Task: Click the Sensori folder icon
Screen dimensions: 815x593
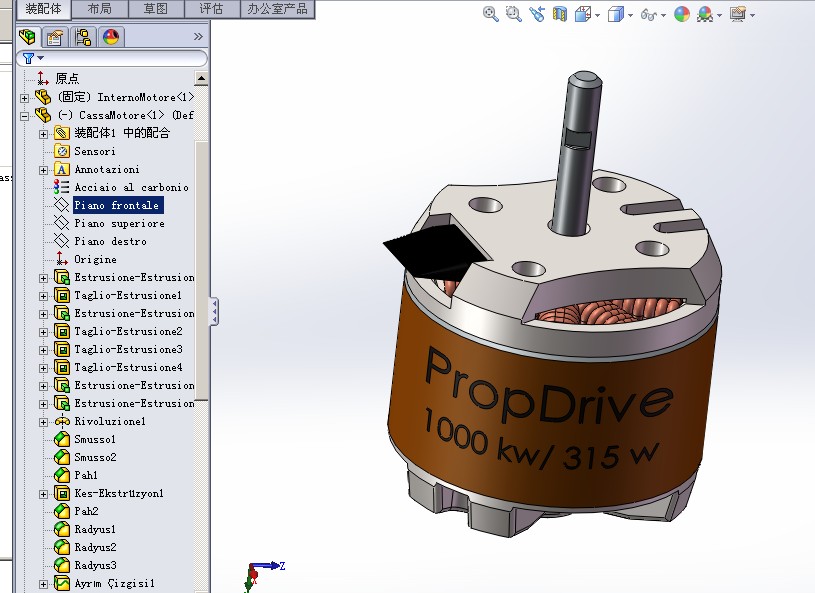Action: (62, 151)
